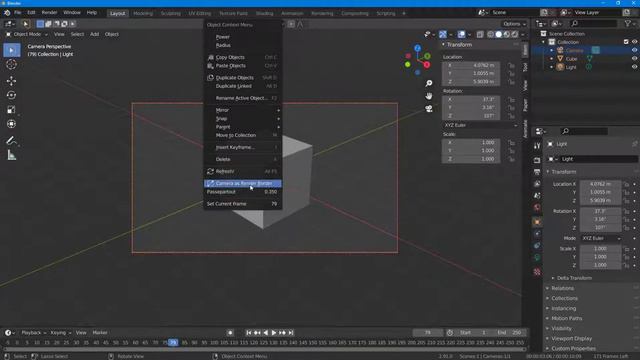Select the Transform tool
Image resolution: width=640 pixels, height=360 pixels.
(x=11, y=124)
